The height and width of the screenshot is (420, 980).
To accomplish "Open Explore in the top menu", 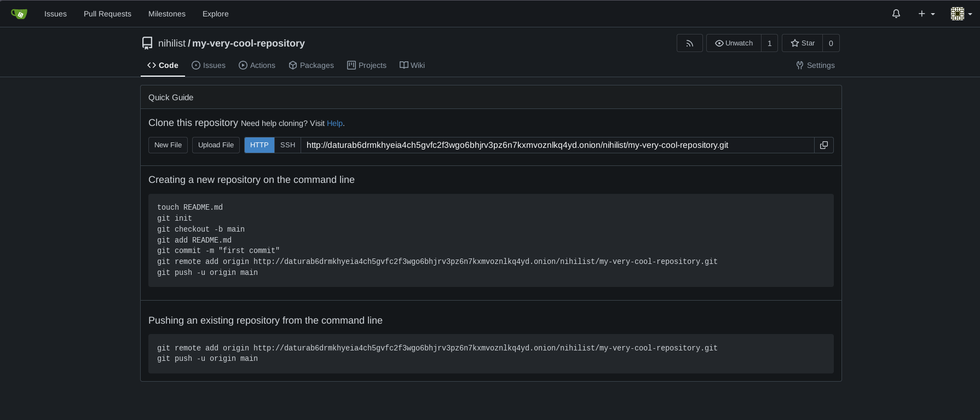I will coord(215,14).
